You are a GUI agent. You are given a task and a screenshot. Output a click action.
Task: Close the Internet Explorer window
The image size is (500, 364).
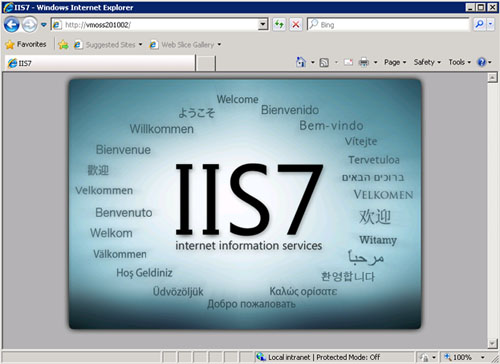(492, 7)
